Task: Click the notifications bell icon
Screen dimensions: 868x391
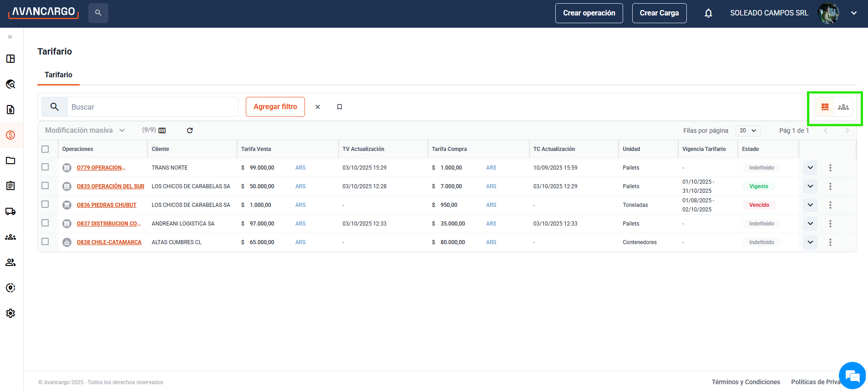Action: pyautogui.click(x=708, y=13)
